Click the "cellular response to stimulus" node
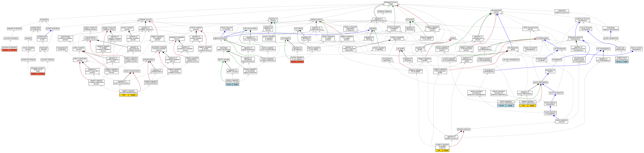 227,29
